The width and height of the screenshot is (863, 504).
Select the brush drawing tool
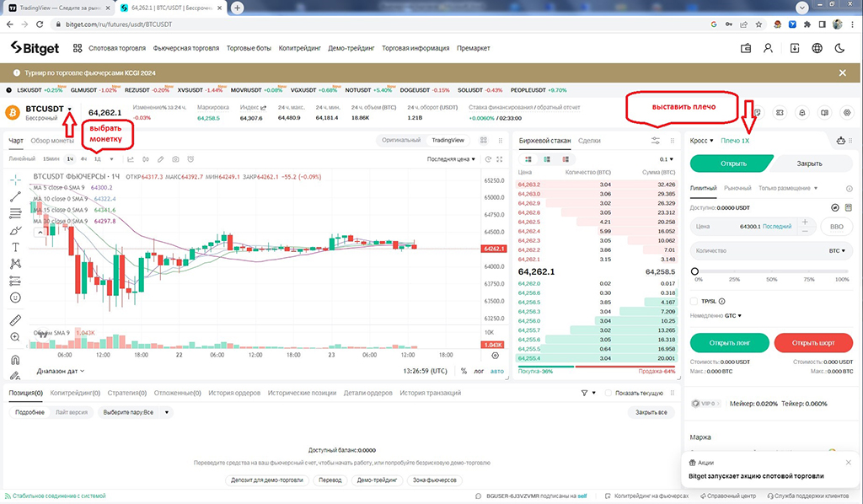15,231
